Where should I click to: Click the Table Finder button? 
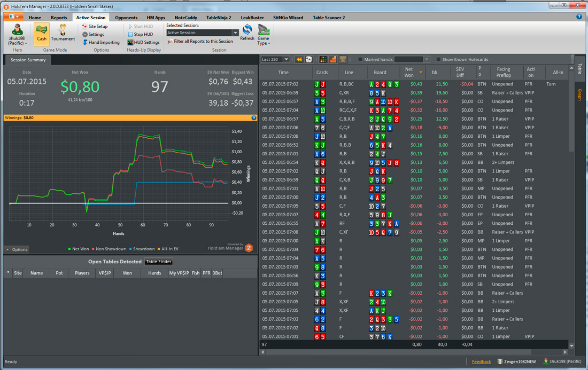tap(159, 262)
